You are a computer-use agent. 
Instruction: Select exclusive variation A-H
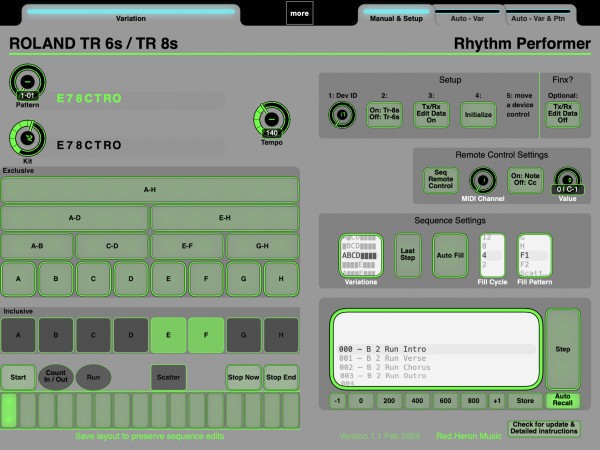click(150, 189)
